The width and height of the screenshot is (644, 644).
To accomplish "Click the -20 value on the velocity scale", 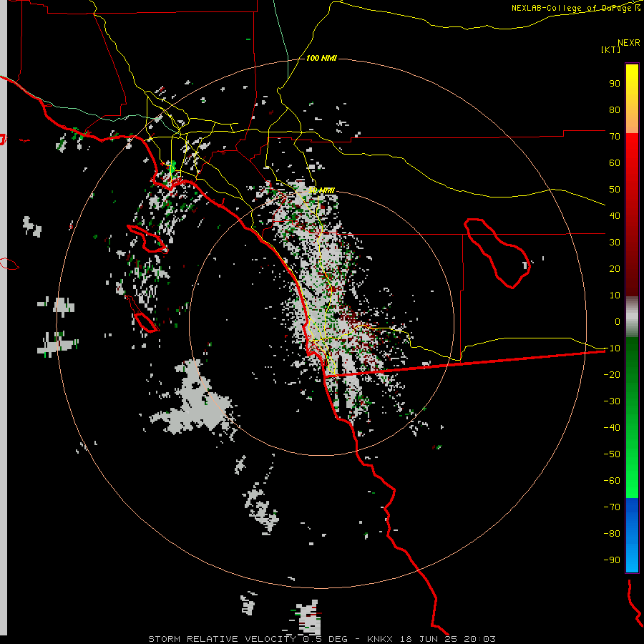I will point(612,375).
